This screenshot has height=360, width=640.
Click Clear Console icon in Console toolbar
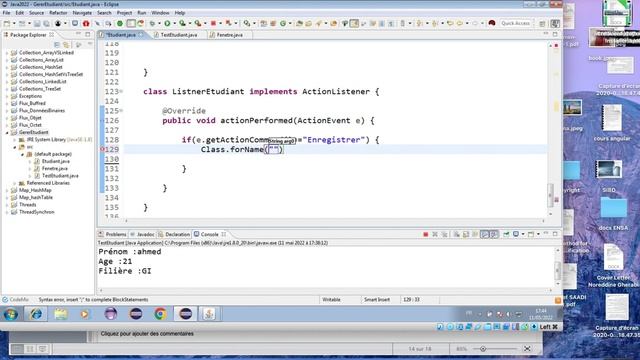tap(457, 234)
